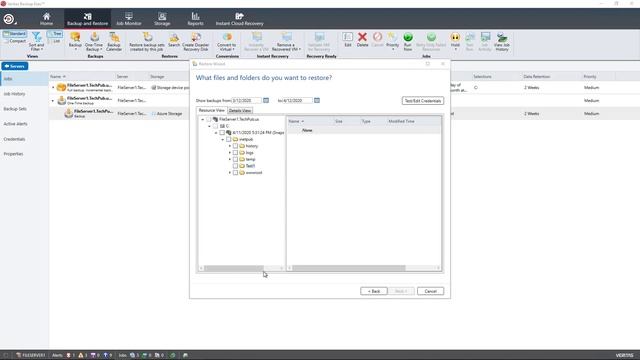The image size is (640, 360).
Task: Collapse the inetpub folder node
Action: [222, 140]
